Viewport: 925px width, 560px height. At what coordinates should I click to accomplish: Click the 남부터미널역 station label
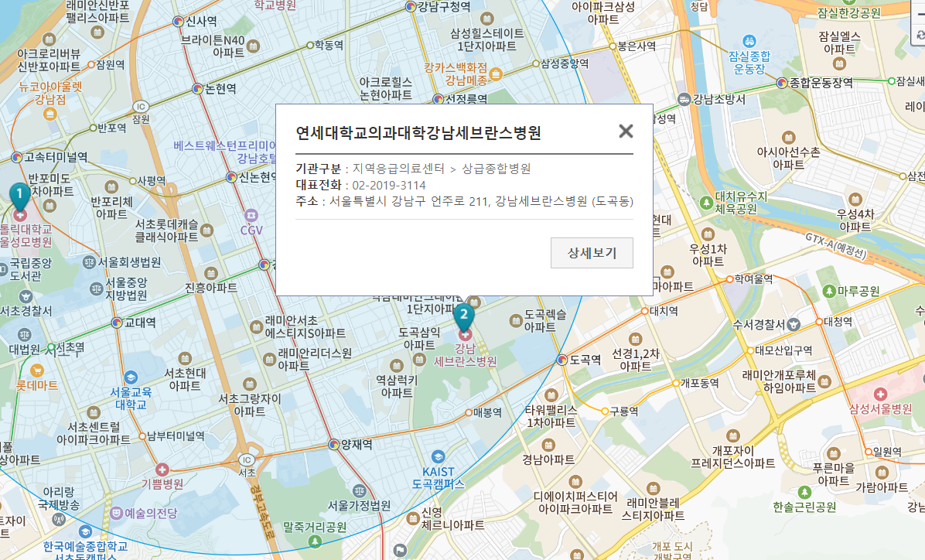tap(176, 436)
